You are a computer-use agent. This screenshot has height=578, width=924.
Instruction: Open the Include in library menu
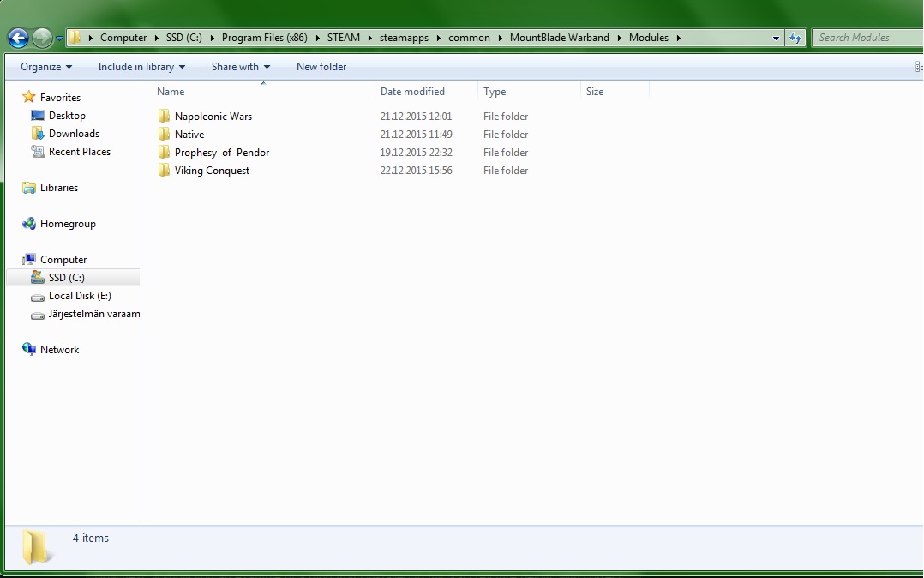tap(141, 67)
